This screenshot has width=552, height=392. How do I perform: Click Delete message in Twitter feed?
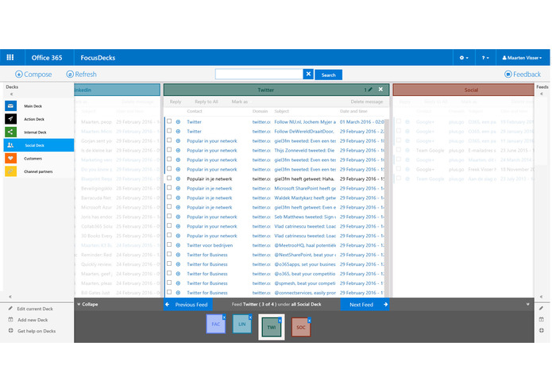366,102
